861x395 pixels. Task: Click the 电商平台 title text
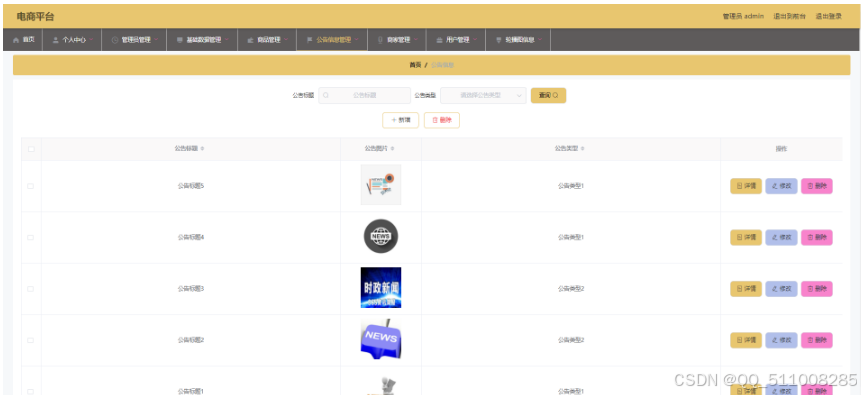[x=36, y=16]
